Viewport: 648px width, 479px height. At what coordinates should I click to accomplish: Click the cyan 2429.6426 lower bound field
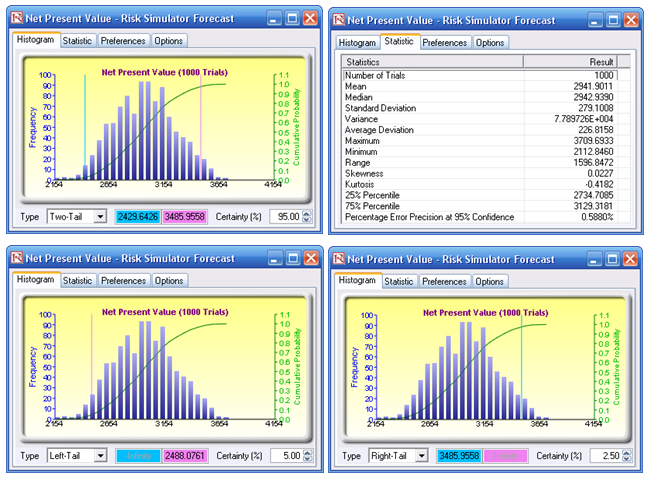(x=138, y=217)
